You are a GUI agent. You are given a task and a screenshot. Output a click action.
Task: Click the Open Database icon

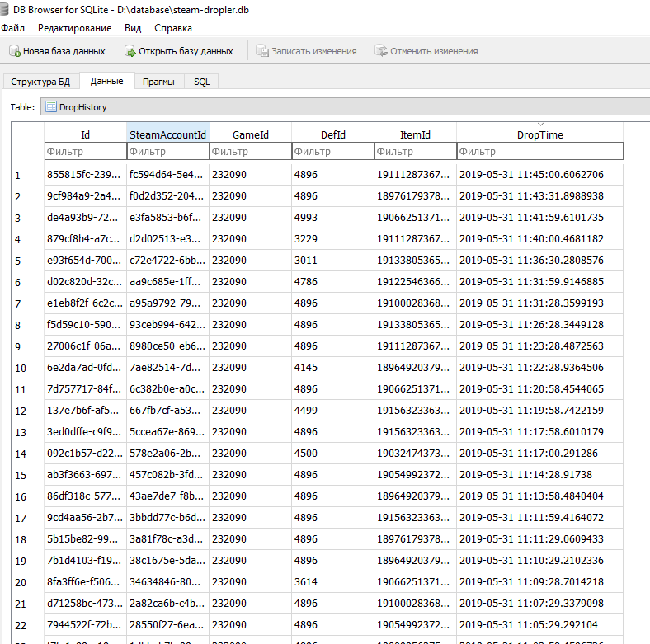click(130, 51)
